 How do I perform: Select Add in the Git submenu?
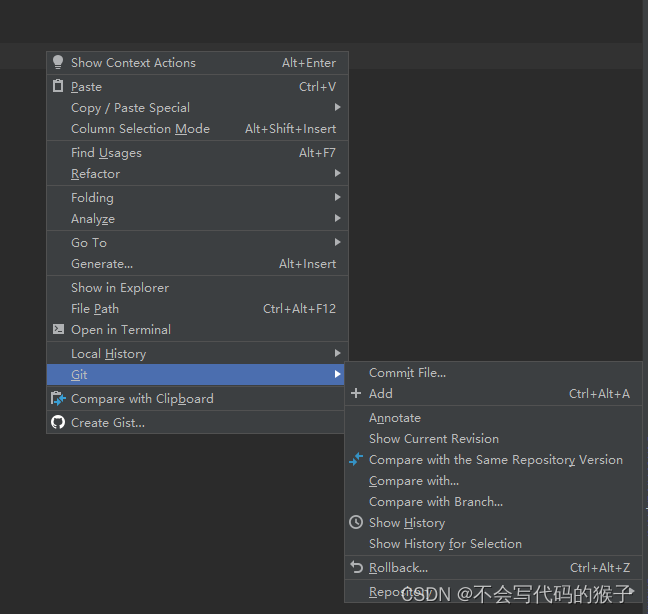tap(493, 393)
